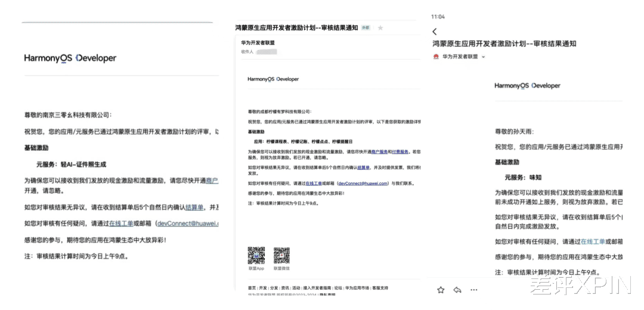Open 商户 link in the left email
Viewport: 644px width, 310px height.
click(x=212, y=180)
